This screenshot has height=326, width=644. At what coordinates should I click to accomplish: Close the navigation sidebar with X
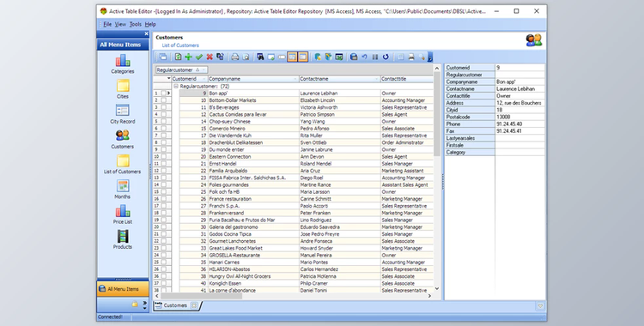click(146, 33)
